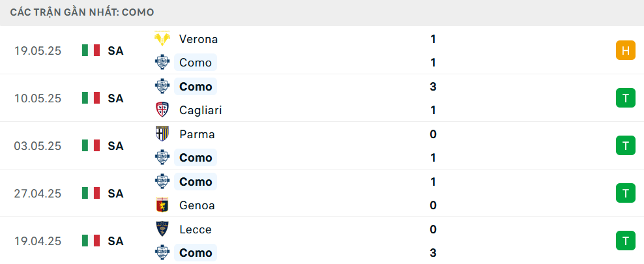Click the Cagliari club crest icon
The height and width of the screenshot is (264, 644).
coord(162,110)
